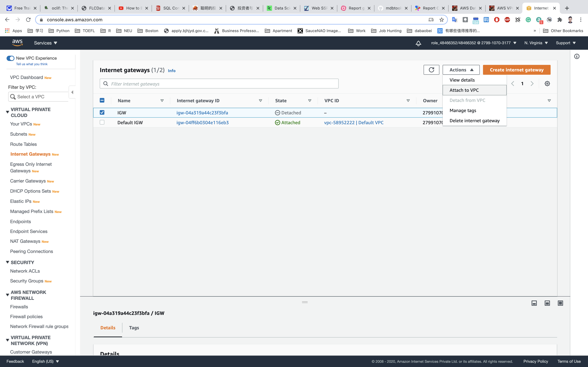Click the refresh internet gateways button

pos(431,70)
